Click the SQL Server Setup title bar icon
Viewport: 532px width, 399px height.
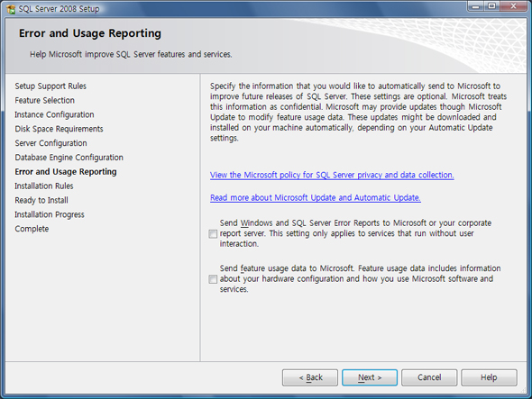(11, 9)
